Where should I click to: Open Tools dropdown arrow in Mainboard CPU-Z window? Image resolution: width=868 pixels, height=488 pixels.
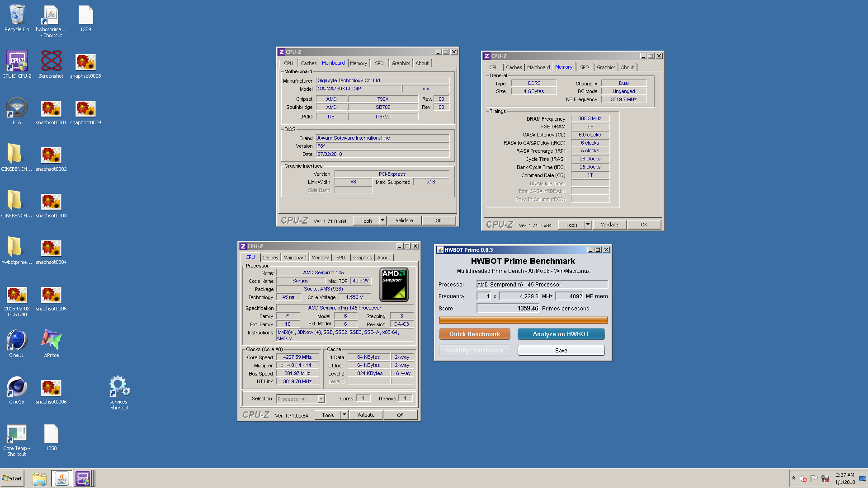pyautogui.click(x=382, y=221)
